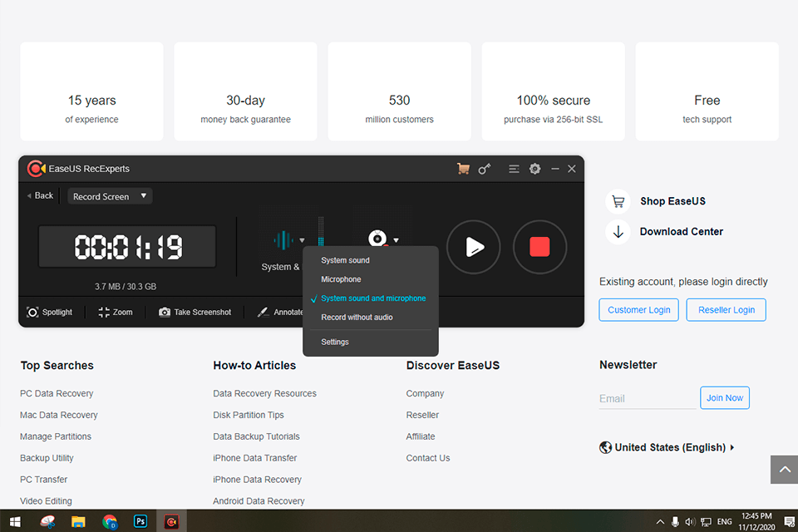Open the PC Transfer link
Viewport: 798px width, 532px height.
44,480
